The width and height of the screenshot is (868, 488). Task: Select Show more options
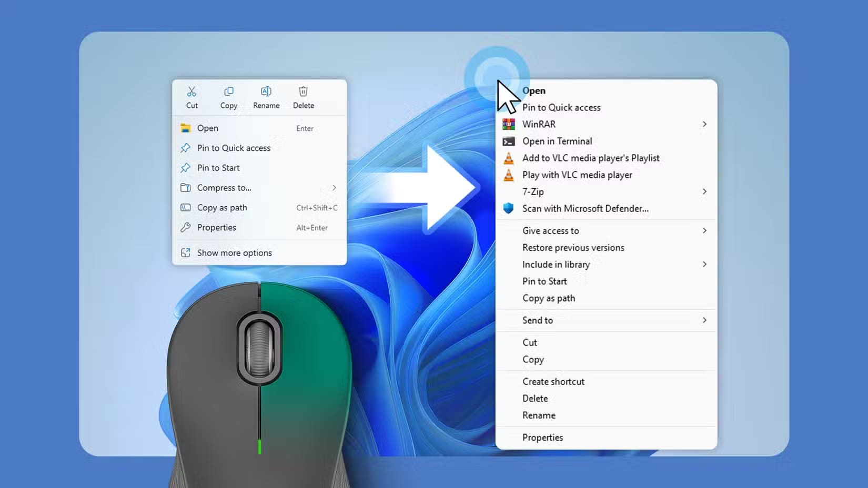(x=234, y=252)
